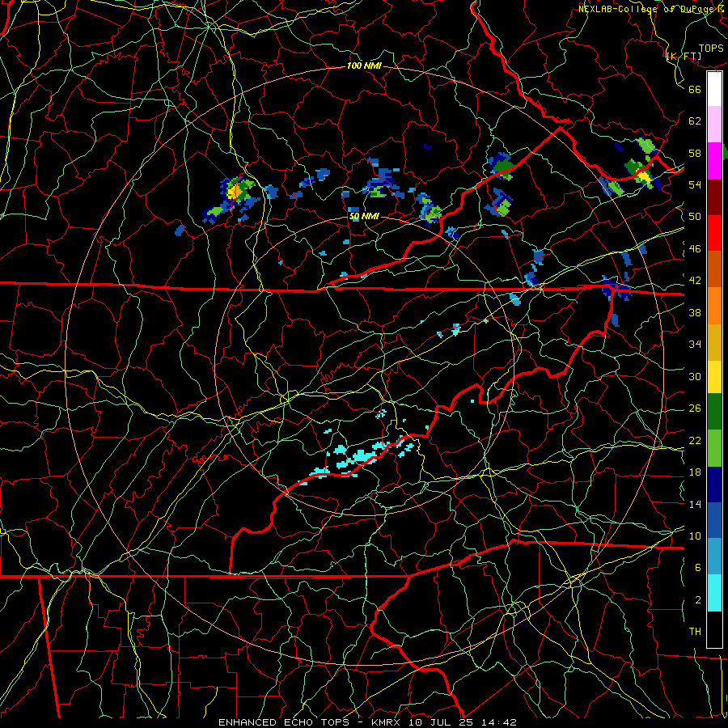This screenshot has width=728, height=728.
Task: Click the white swatch atop the TOPS legend
Action: [x=714, y=89]
